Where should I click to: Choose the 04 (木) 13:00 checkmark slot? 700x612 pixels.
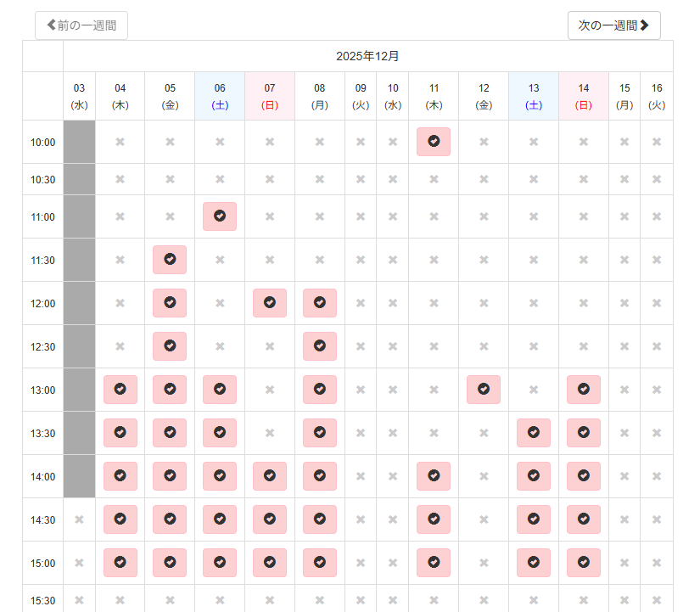(120, 390)
